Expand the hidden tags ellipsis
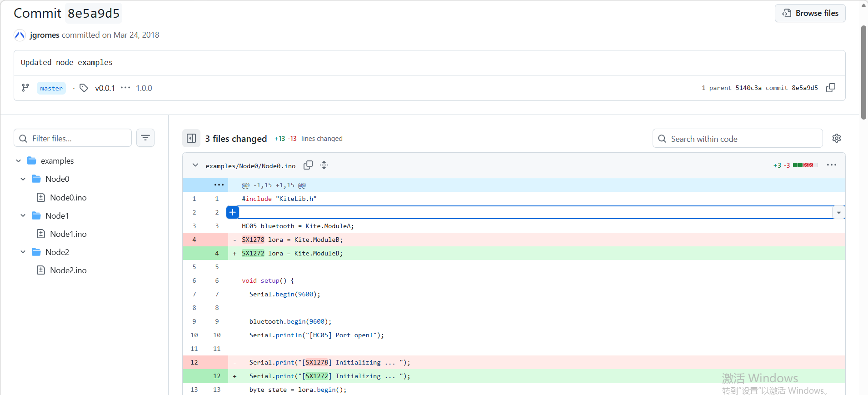Image resolution: width=868 pixels, height=395 pixels. point(125,88)
